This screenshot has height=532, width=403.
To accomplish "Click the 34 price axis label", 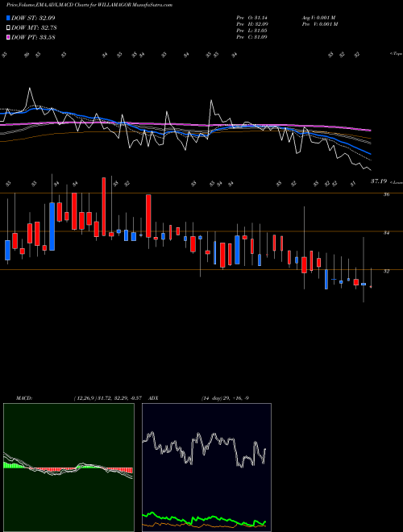I will pyautogui.click(x=387, y=233).
